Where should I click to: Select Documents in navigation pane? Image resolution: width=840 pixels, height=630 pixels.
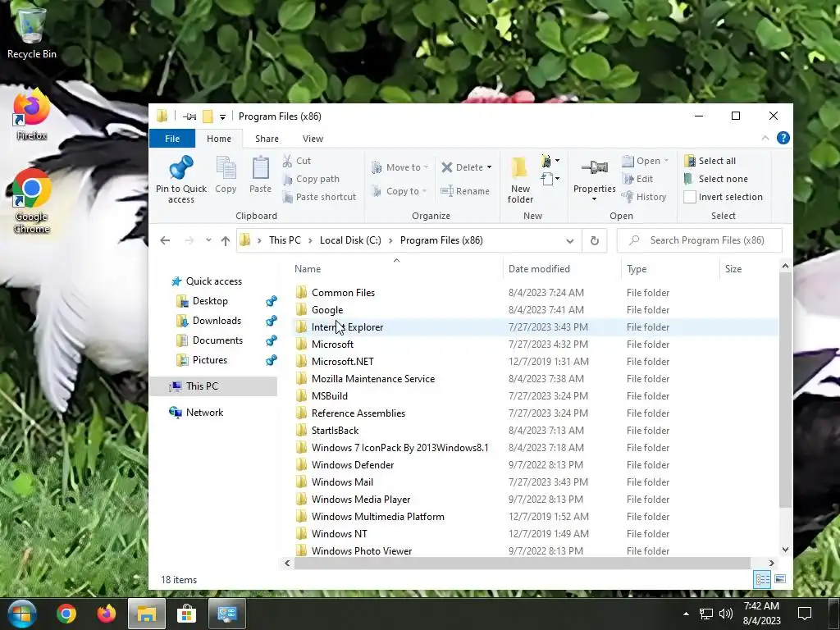(x=217, y=340)
